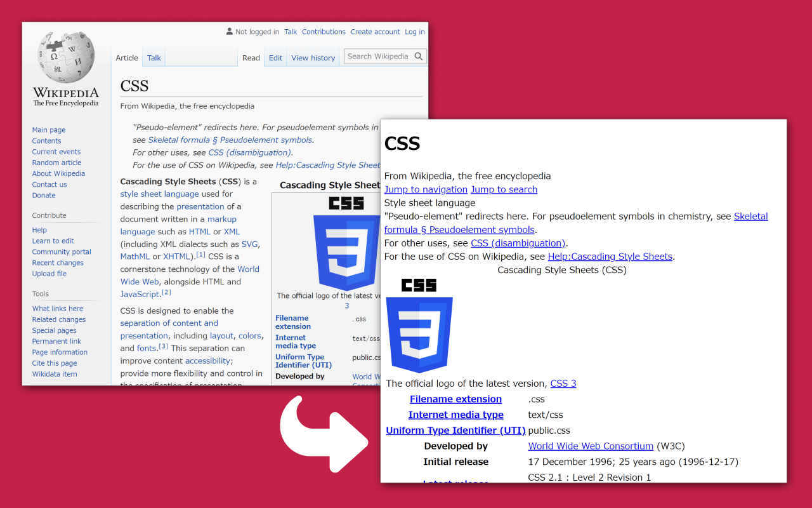
Task: Open the CSS (disambiguation) link
Action: [518, 243]
